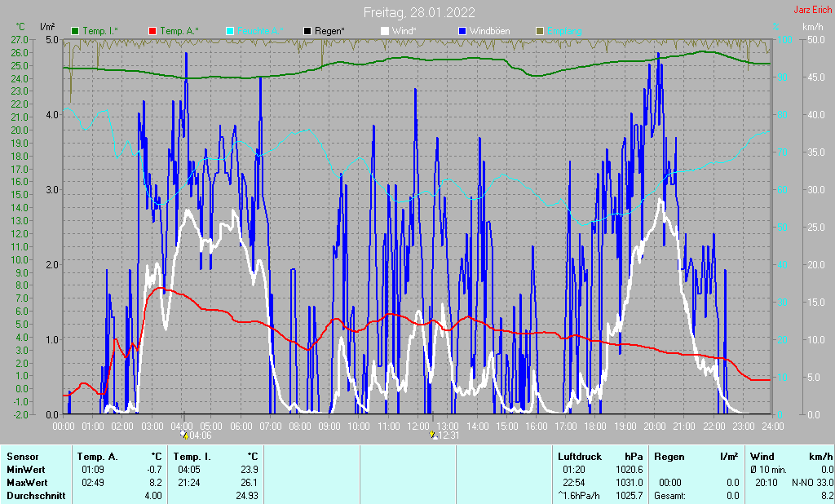Click the km/h label on the right axis

[x=812, y=27]
